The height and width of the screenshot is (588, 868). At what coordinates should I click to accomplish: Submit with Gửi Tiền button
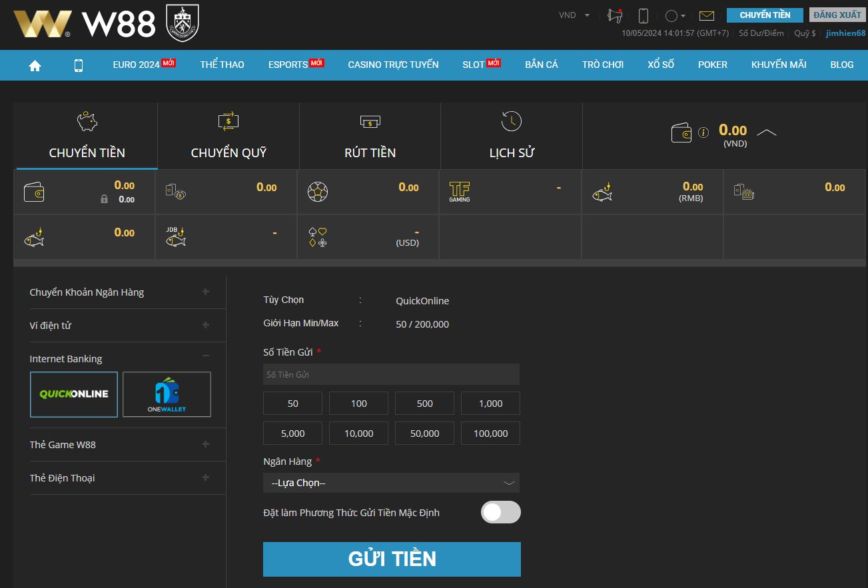point(392,559)
